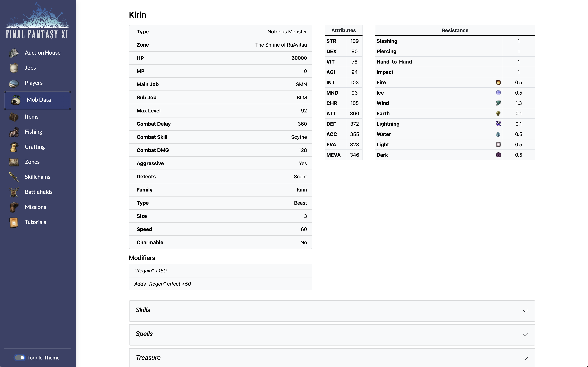
Task: Click the Auction House sidebar icon
Action: pyautogui.click(x=14, y=53)
